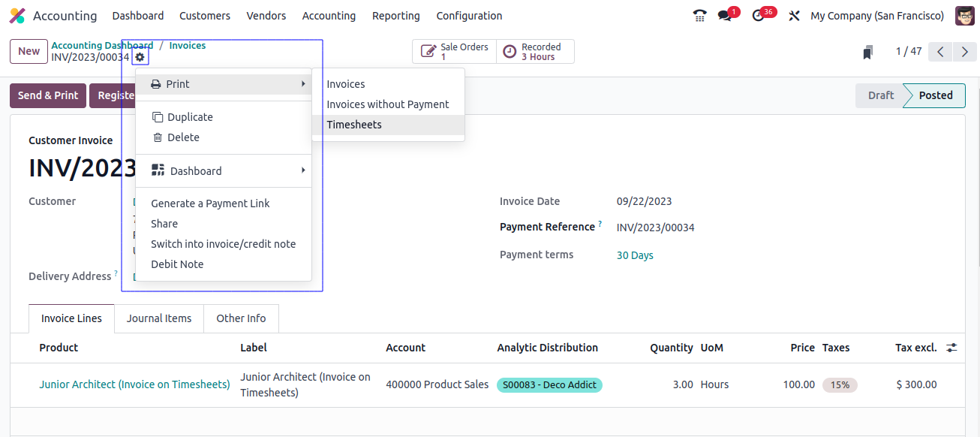Switch to the Journal Items tab
Viewport: 980px width, 437px height.
pos(159,318)
